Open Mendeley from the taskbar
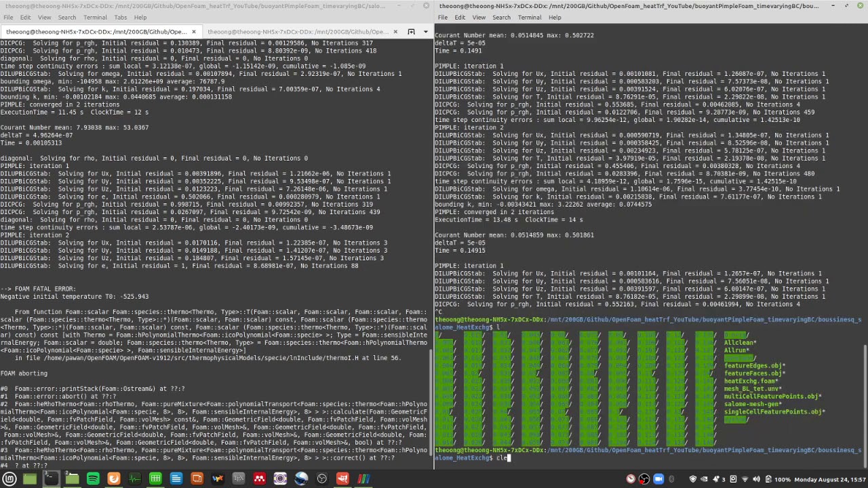868x488 pixels. point(259,479)
